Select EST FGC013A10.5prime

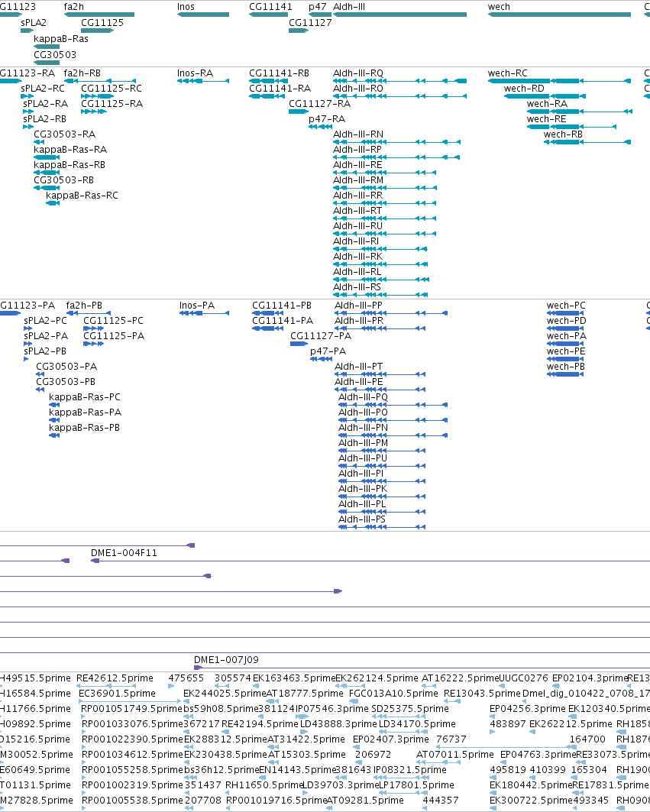393,694
